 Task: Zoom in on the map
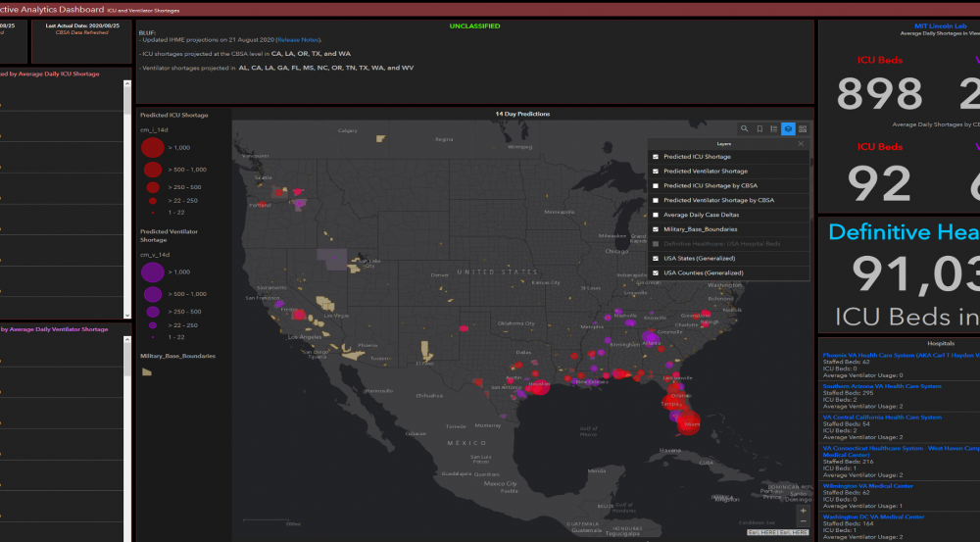[804, 511]
